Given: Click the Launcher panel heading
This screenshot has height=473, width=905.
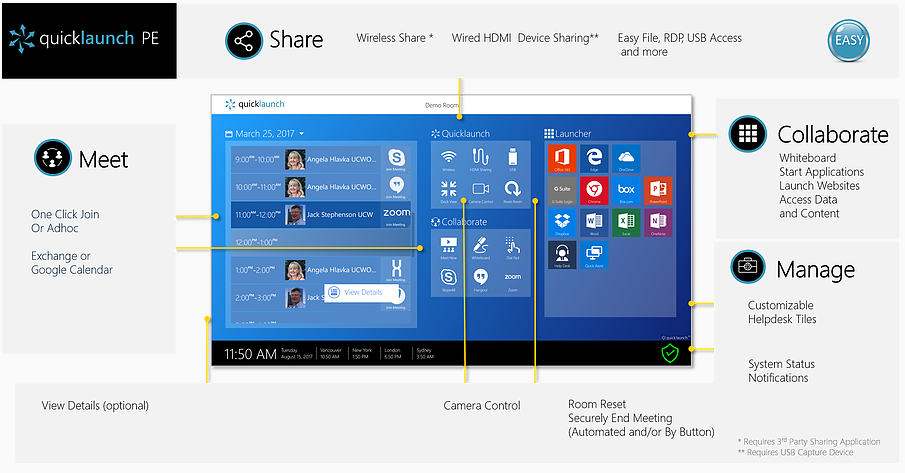Looking at the screenshot, I should pyautogui.click(x=568, y=134).
